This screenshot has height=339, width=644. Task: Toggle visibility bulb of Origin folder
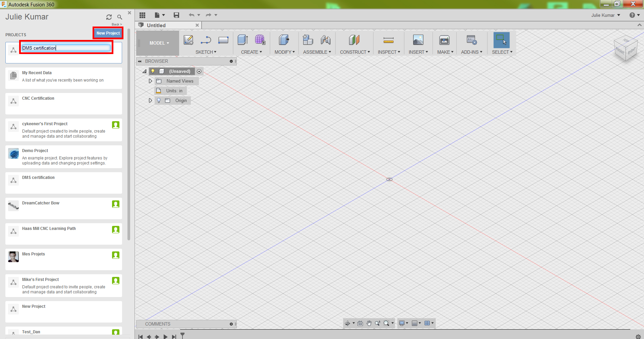point(159,100)
